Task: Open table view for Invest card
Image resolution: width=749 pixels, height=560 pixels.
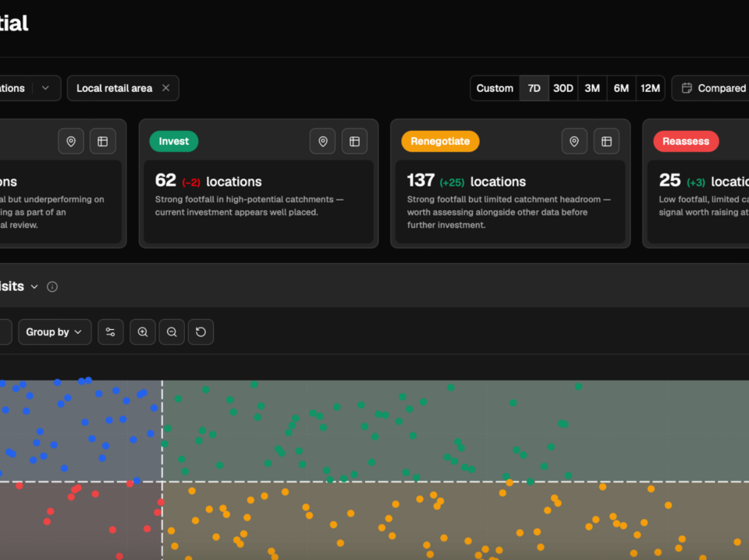Action: click(x=354, y=141)
